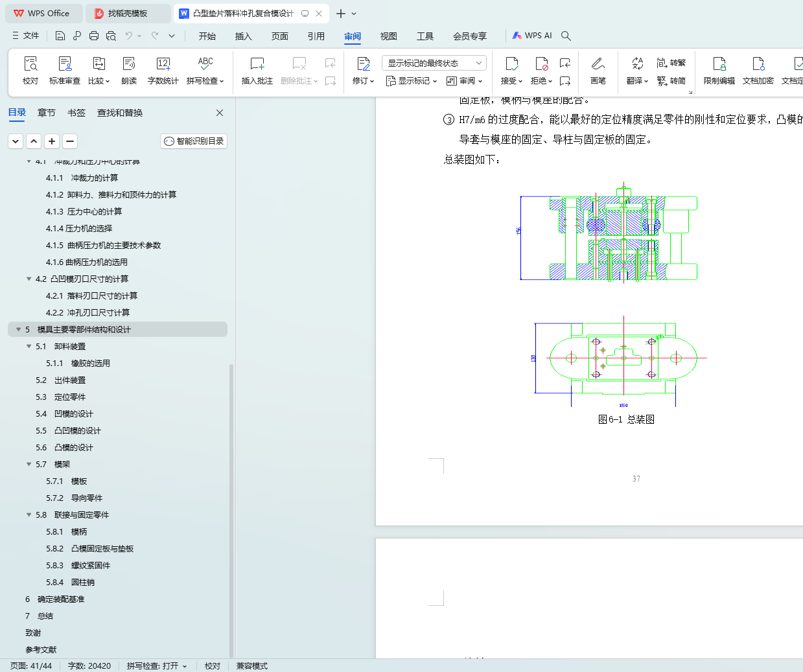Open the 引用 ribbon tab

pos(316,36)
